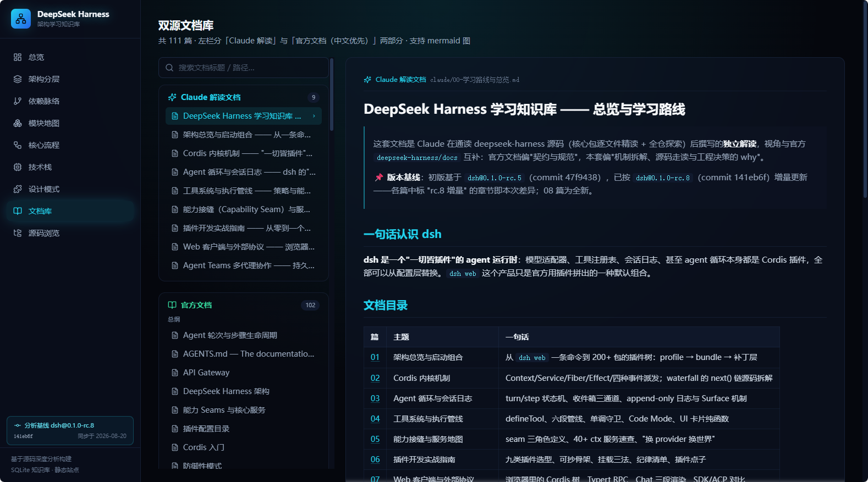Switch to 模块地图 page

click(x=70, y=123)
